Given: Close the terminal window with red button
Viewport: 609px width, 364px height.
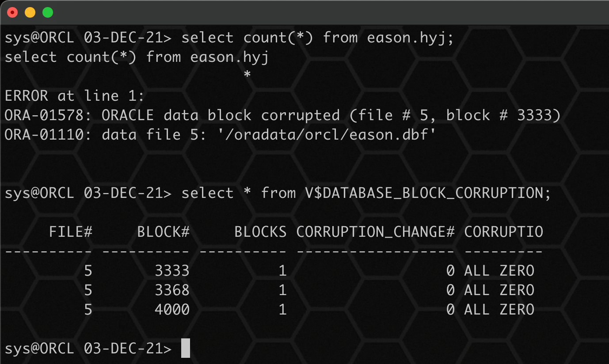Looking at the screenshot, I should (12, 12).
